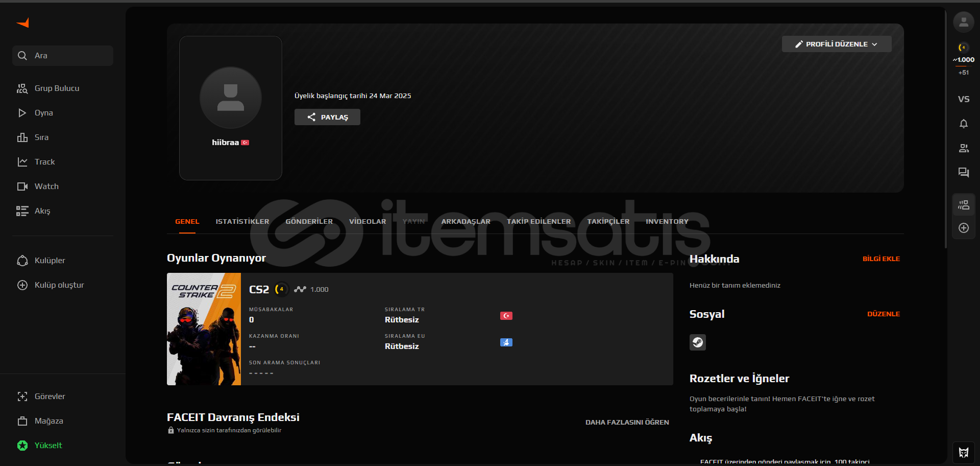The image size is (980, 466).
Task: Click the 1.000 ELO value in CS2 card
Action: click(x=320, y=290)
